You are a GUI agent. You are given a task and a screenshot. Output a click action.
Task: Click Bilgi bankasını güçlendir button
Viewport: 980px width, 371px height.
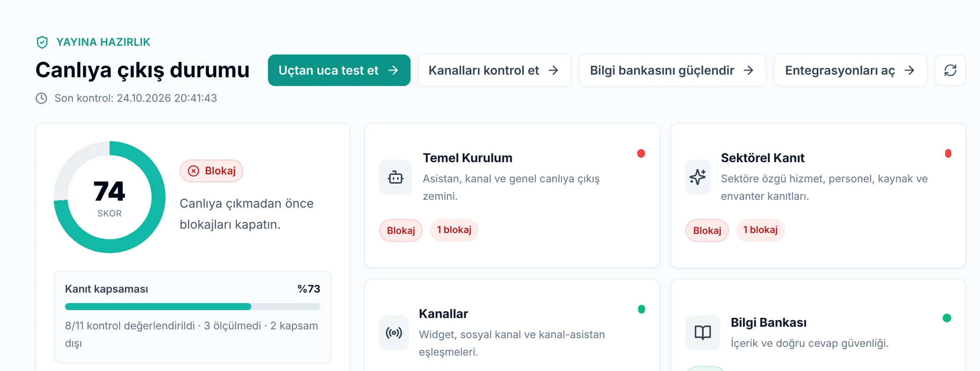pyautogui.click(x=672, y=70)
